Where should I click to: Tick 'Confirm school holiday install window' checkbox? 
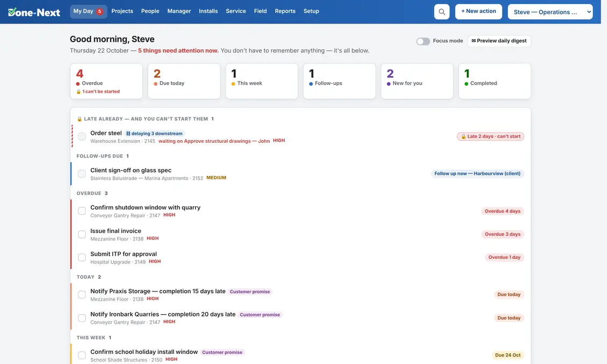[x=82, y=355]
